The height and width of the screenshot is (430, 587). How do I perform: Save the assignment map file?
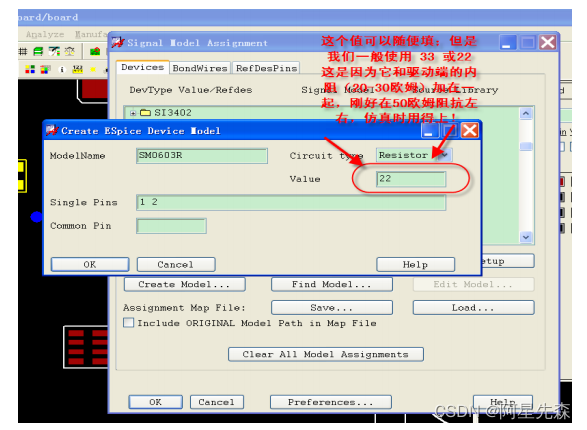point(332,308)
